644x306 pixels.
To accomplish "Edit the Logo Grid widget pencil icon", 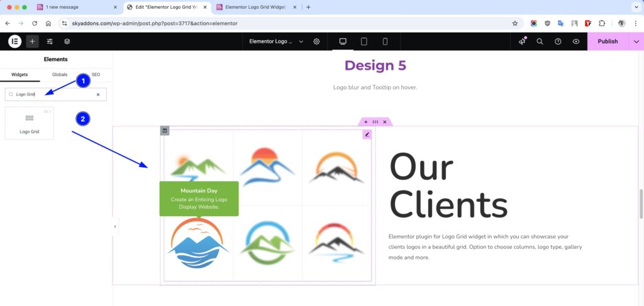I will 367,134.
